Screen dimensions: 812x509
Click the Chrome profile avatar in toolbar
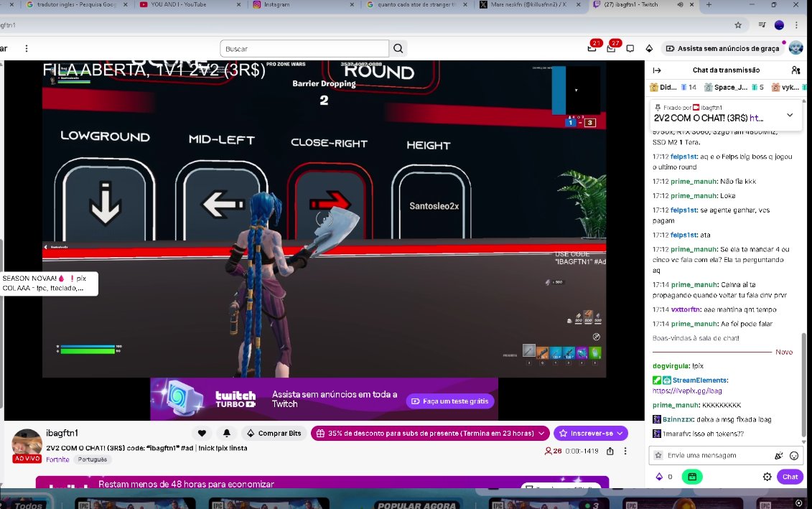(779, 25)
